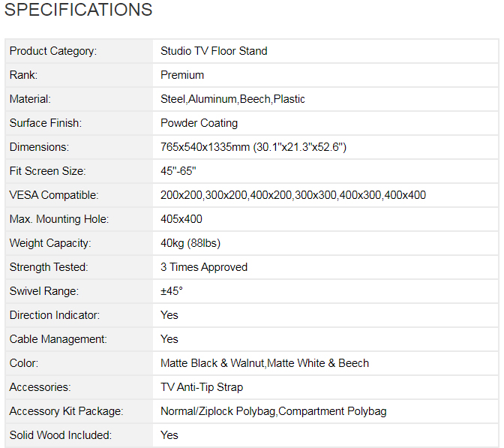The image size is (504, 448).
Task: Click the Normal/Ziplock Polybag package value
Action: point(217,411)
